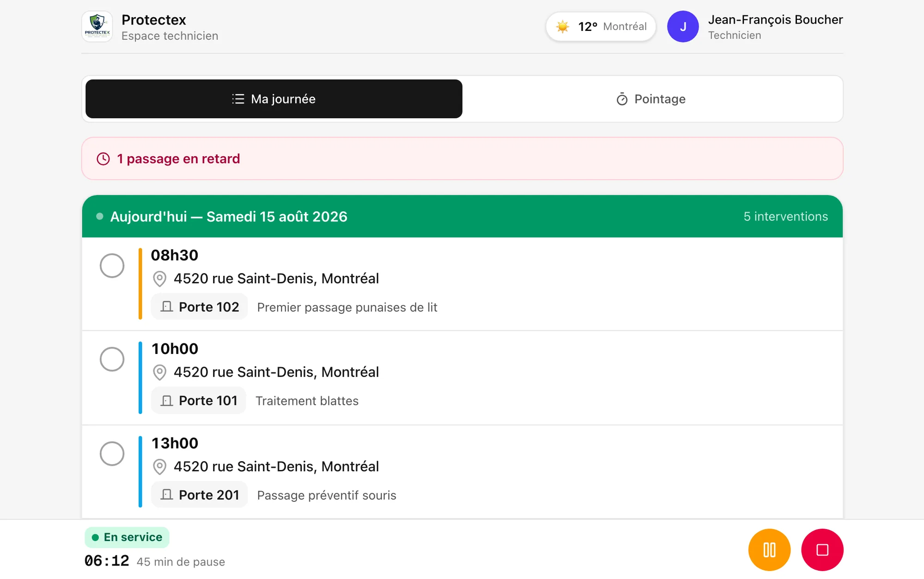Click the 06:12 shift timer
The height and width of the screenshot is (579, 924).
(107, 561)
